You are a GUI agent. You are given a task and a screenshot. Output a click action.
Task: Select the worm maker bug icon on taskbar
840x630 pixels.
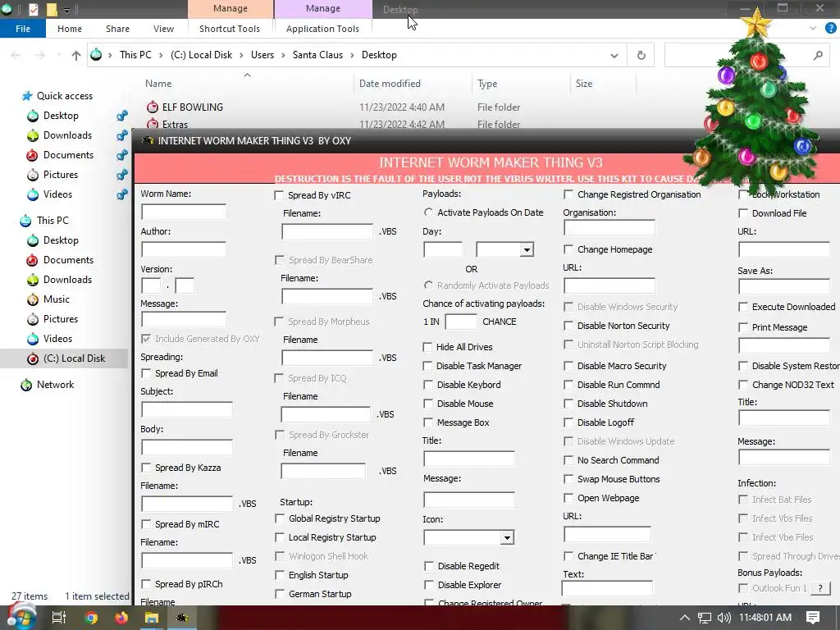tap(182, 618)
